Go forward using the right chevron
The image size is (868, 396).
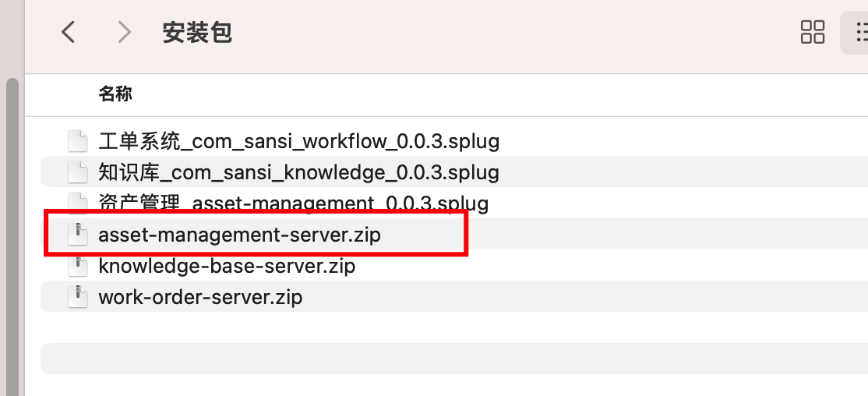coord(125,32)
